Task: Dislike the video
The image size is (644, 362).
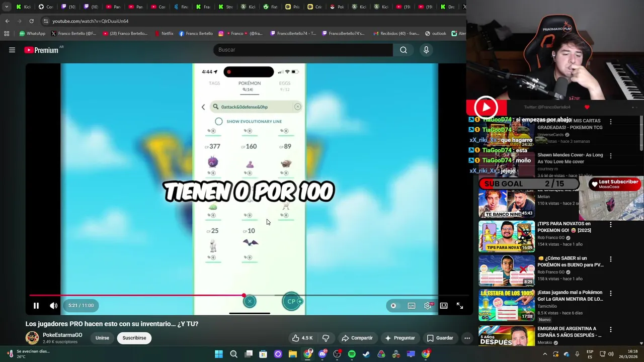Action: pyautogui.click(x=326, y=338)
